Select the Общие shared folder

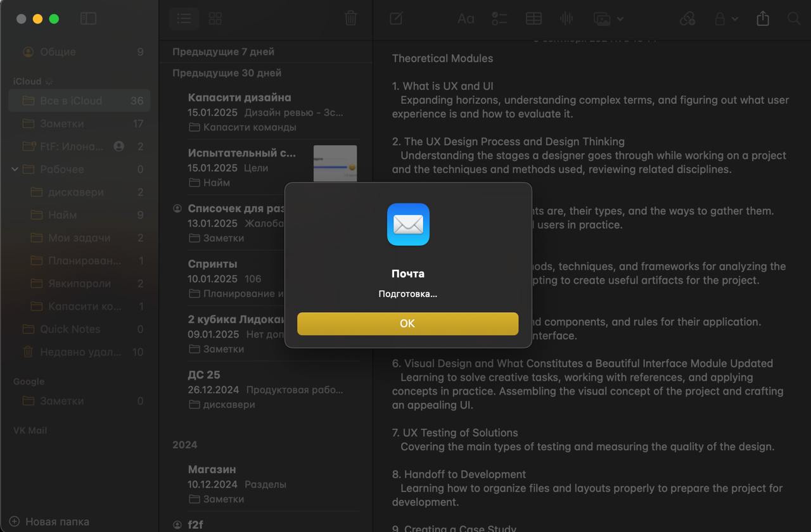coord(80,52)
